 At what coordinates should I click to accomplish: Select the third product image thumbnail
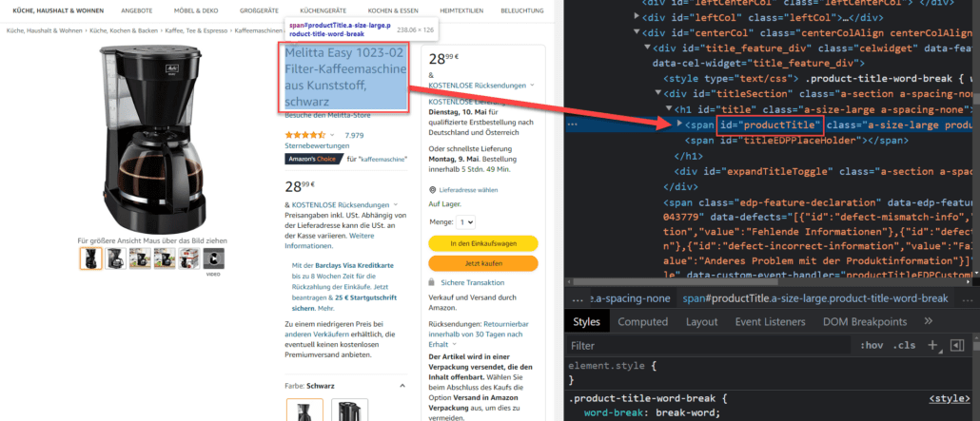(140, 258)
